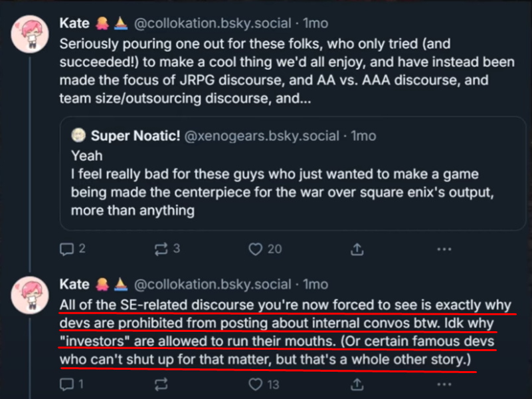This screenshot has width=532, height=399.
Task: Repost the SE-related discourse post
Action: [160, 384]
